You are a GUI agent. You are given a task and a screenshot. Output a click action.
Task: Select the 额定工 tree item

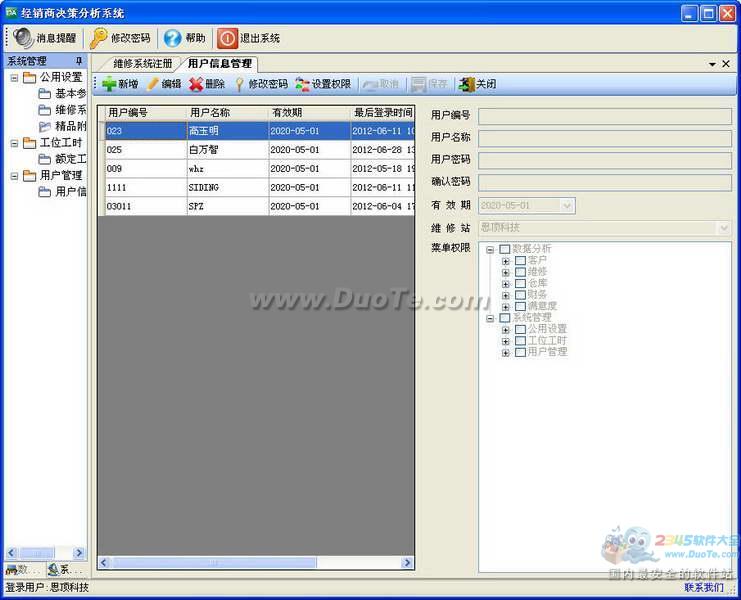63,159
